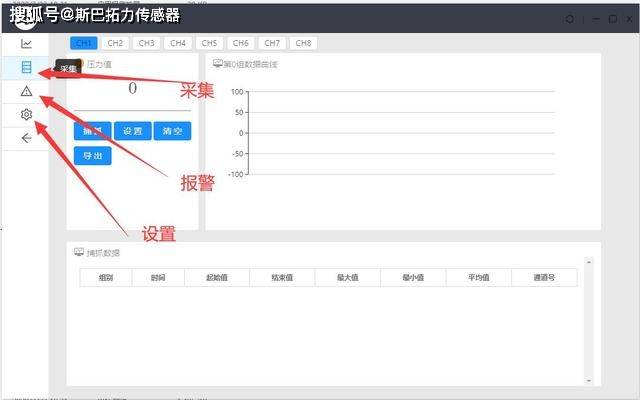Screen dimensions: 640x400
Task: Switch to the CH7 channel tab
Action: 272,43
